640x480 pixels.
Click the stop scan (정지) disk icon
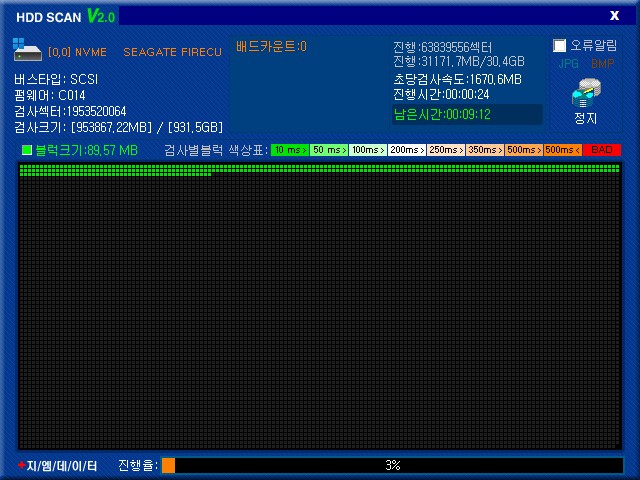tap(585, 94)
